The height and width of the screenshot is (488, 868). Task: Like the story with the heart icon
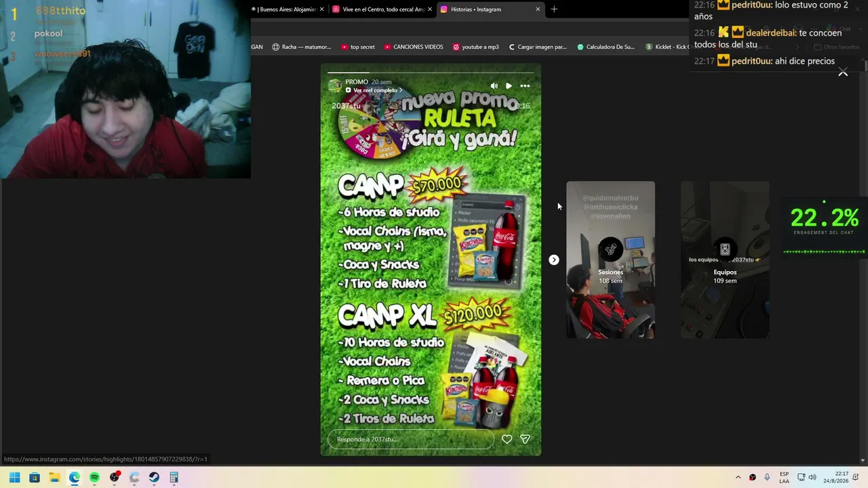(x=507, y=439)
